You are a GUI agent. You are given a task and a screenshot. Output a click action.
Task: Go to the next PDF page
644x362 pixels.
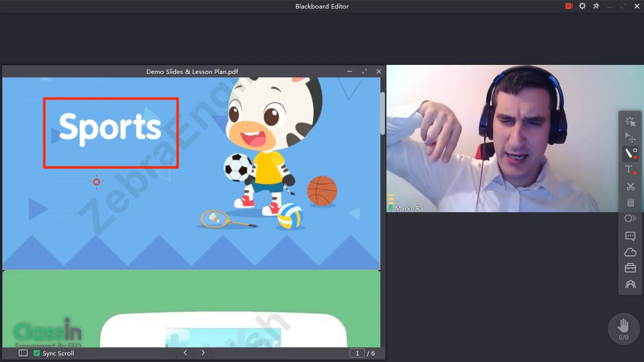click(x=203, y=353)
